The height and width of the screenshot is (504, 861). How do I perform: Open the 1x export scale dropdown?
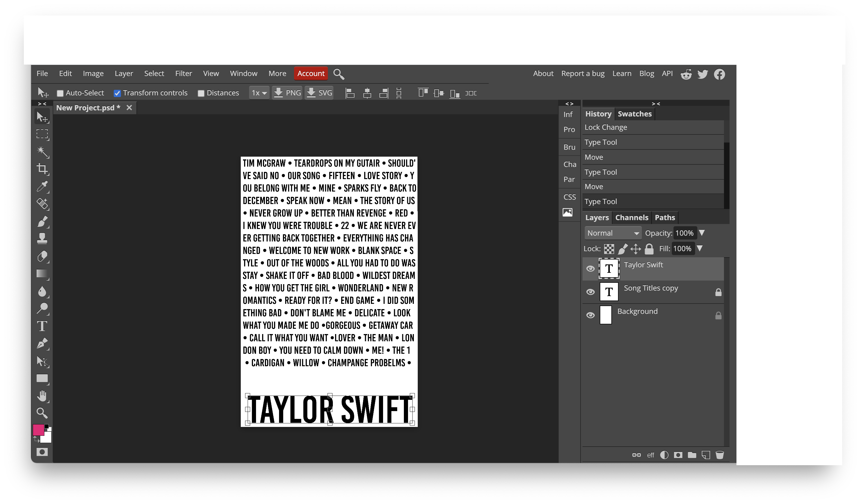(259, 93)
